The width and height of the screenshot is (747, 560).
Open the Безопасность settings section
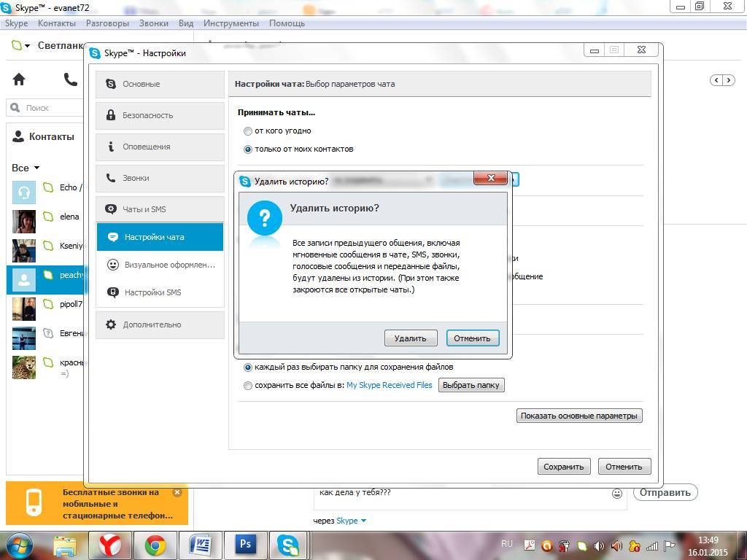click(160, 115)
